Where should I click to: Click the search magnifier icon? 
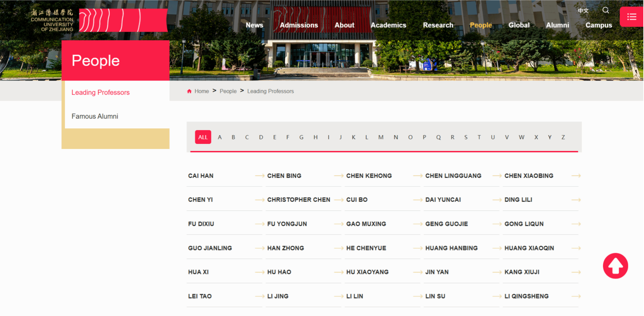[x=605, y=10]
